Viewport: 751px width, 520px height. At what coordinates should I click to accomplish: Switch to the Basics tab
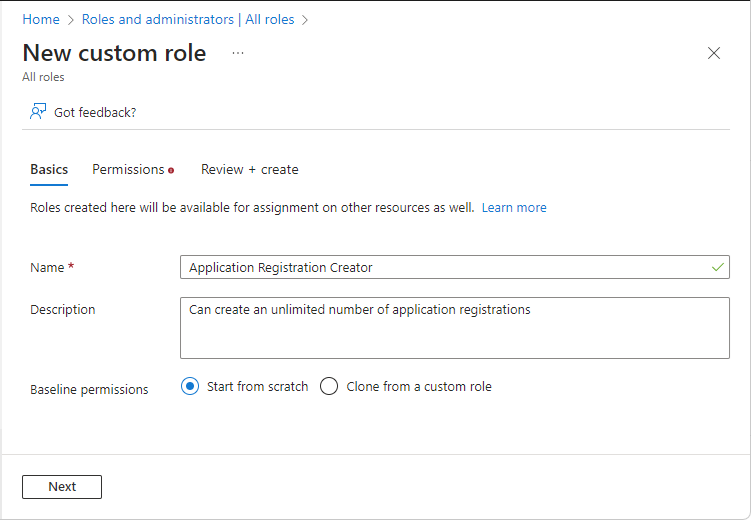(x=49, y=169)
